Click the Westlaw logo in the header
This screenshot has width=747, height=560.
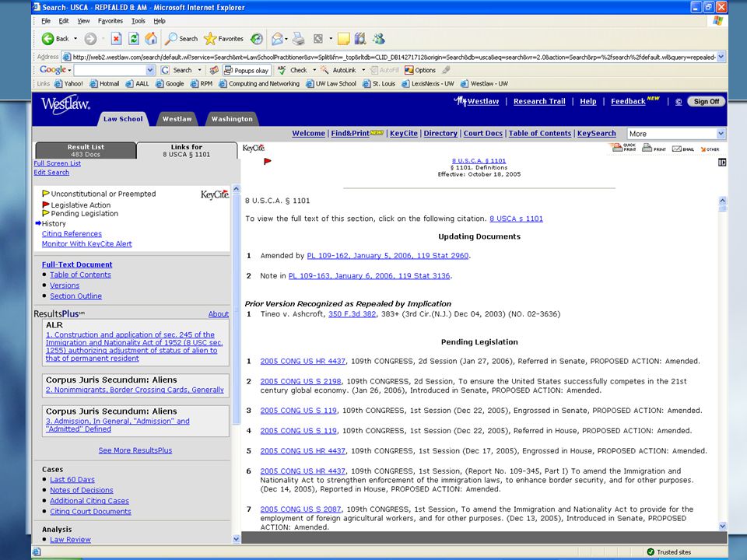pos(65,103)
